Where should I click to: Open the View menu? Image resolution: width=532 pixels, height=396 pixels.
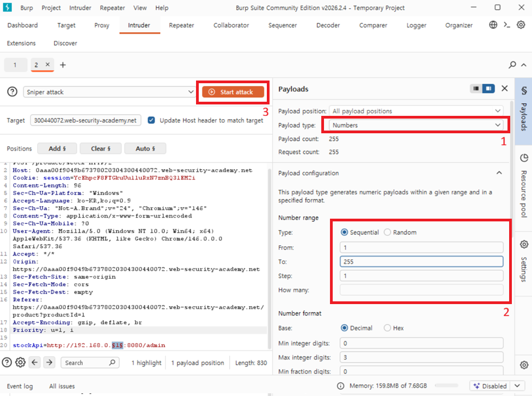(x=140, y=8)
